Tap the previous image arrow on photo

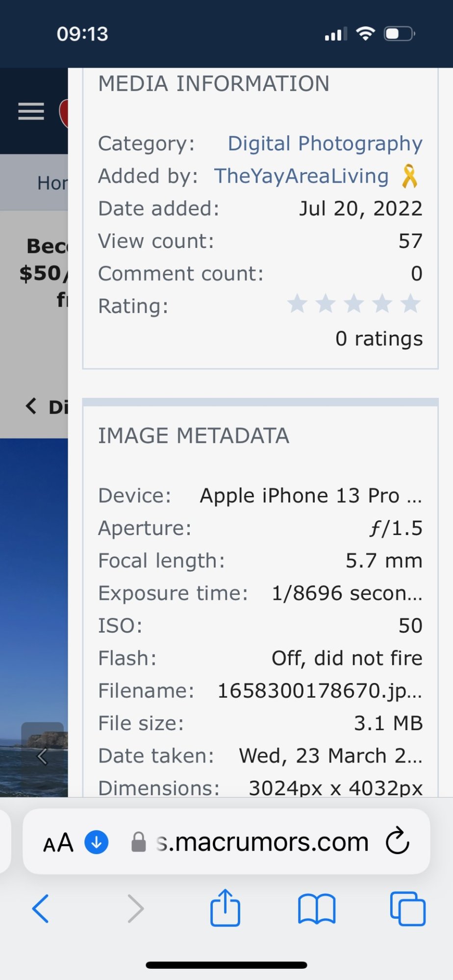(x=42, y=743)
